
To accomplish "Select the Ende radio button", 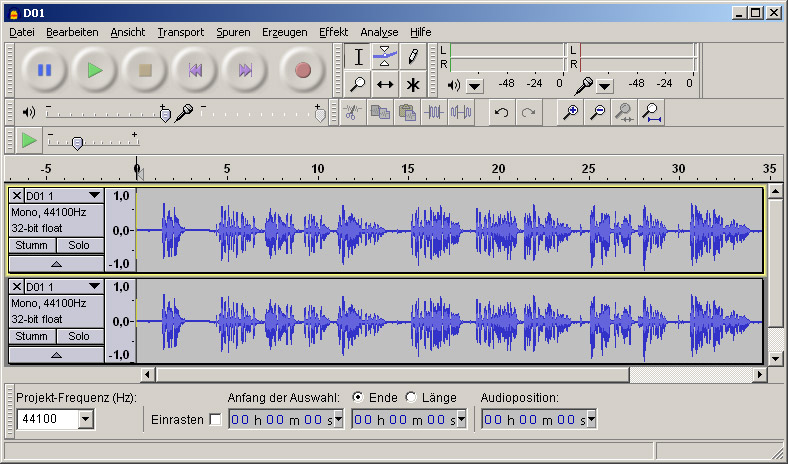I will click(x=358, y=397).
